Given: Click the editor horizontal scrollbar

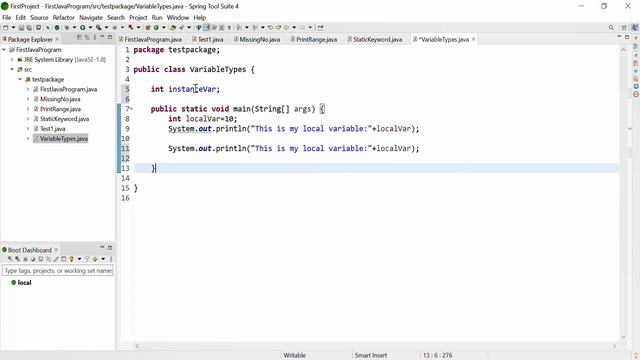Looking at the screenshot, I should coord(376,346).
